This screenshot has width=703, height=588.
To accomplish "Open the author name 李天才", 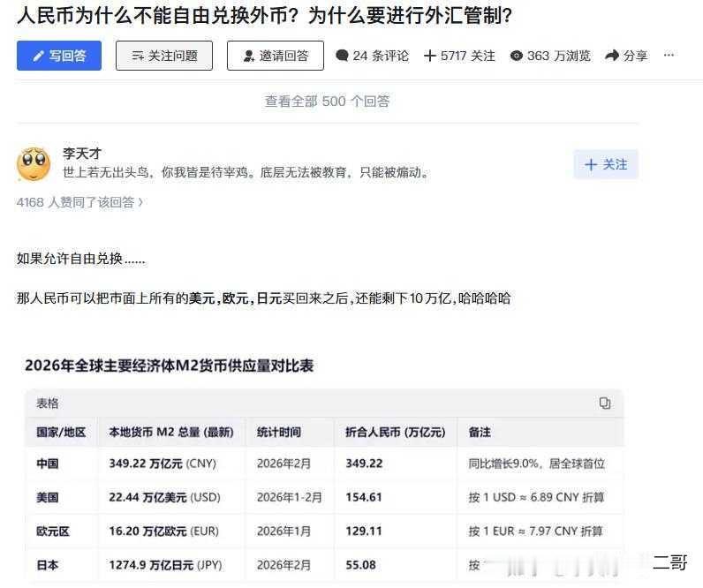I will [81, 154].
